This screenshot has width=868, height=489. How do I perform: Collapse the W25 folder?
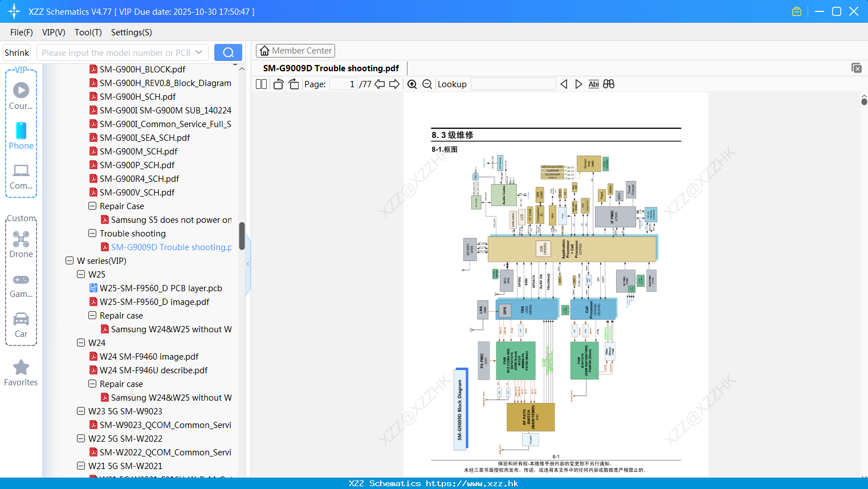[x=81, y=274]
